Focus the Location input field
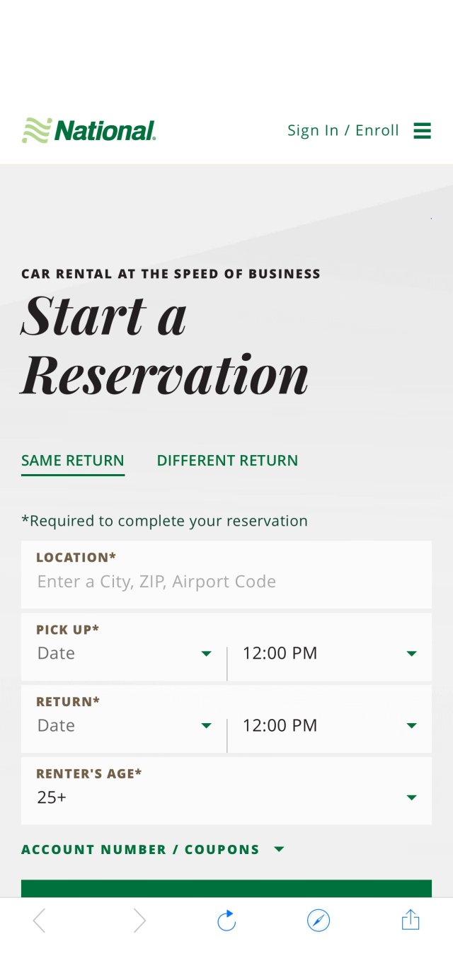The width and height of the screenshot is (453, 980). pos(226,582)
